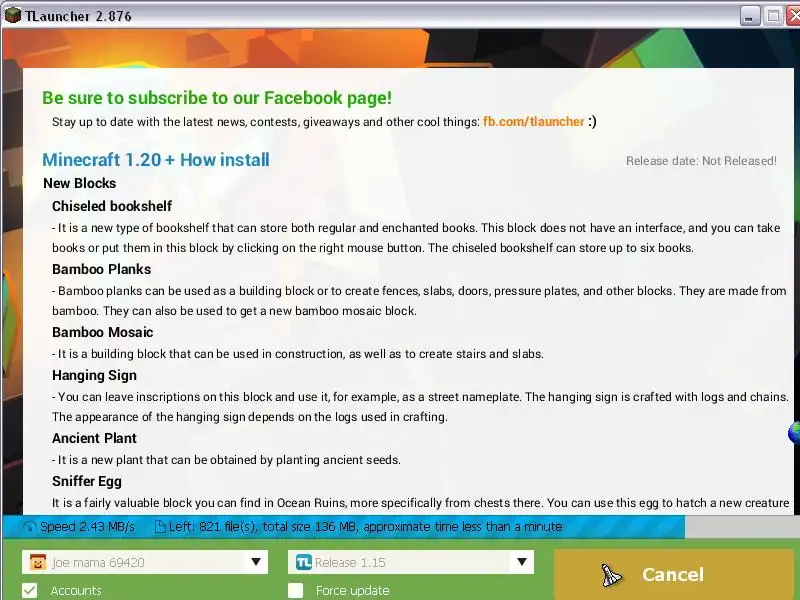Click the account avatar head icon
The width and height of the screenshot is (800, 600).
pos(38,562)
